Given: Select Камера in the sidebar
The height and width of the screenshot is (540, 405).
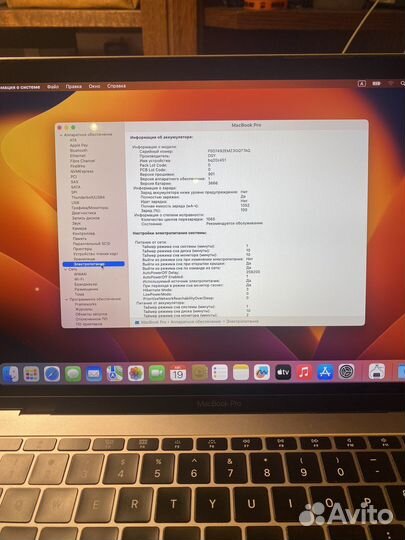Looking at the screenshot, I should [x=80, y=228].
